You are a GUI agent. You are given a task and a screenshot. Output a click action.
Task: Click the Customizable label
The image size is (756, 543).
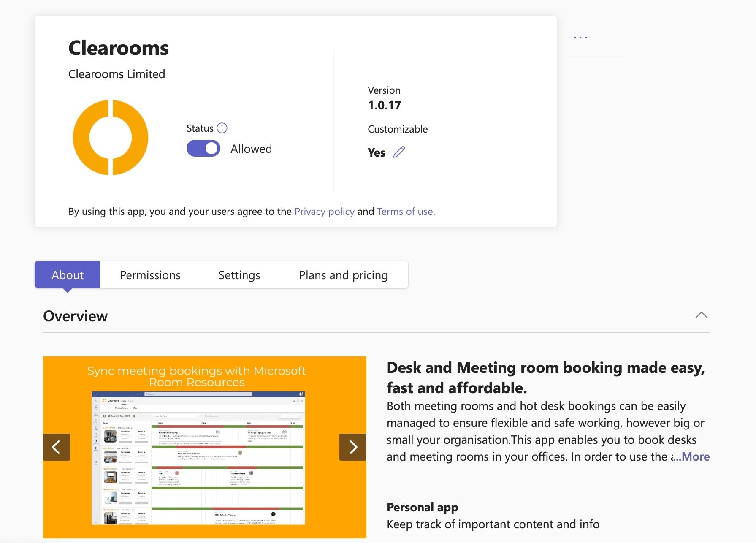[398, 129]
